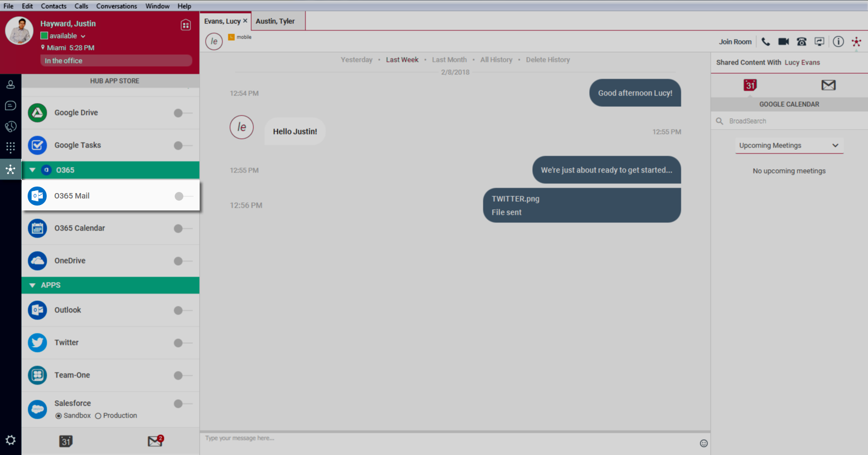Enable the OneDrive toggle
The height and width of the screenshot is (455, 868).
pos(183,261)
